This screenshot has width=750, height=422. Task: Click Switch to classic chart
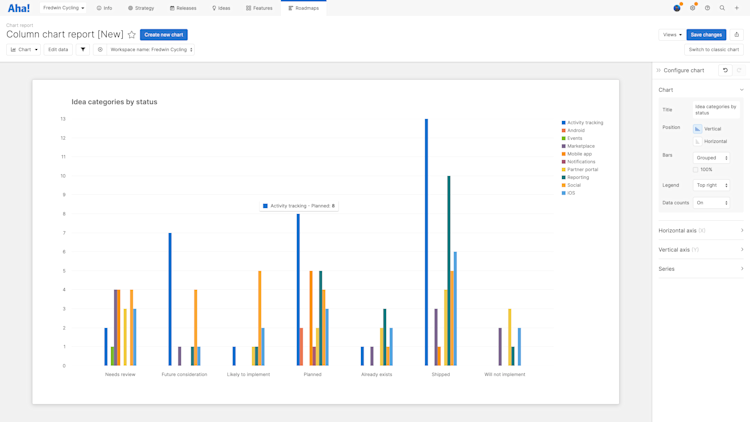coord(714,49)
